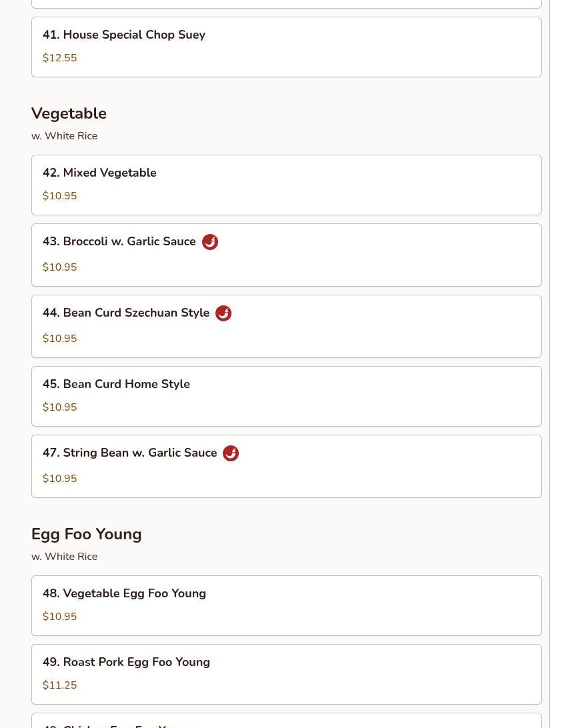Image resolution: width=563 pixels, height=728 pixels.
Task: Click $12.55 price of House Special Chop Suey
Action: 59,58
